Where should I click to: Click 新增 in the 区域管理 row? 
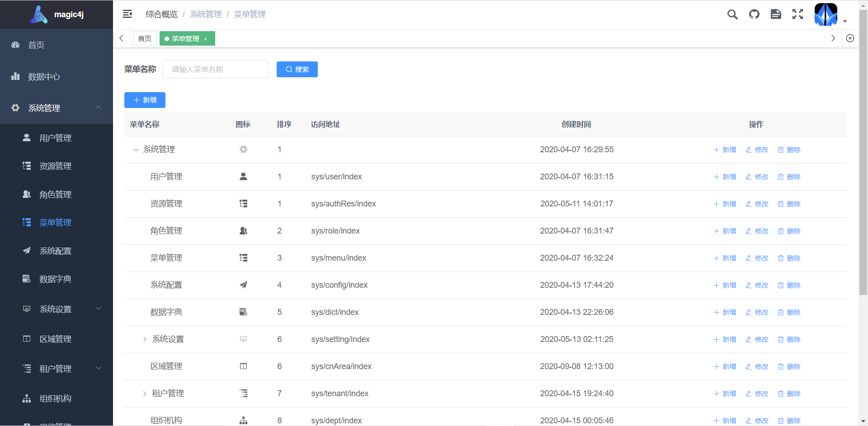coord(725,366)
